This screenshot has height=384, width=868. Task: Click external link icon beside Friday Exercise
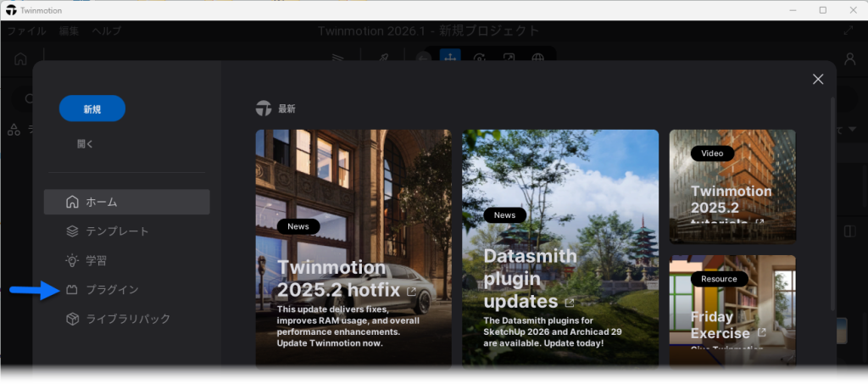(x=761, y=332)
